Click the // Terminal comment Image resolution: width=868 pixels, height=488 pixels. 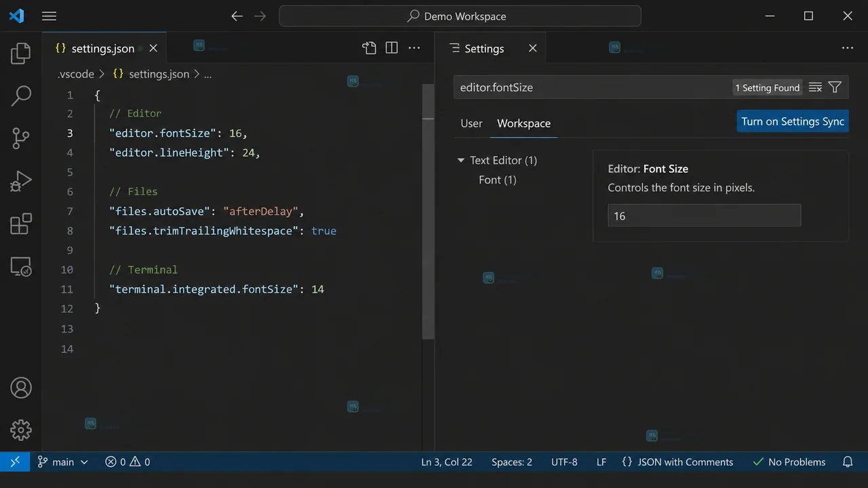143,269
